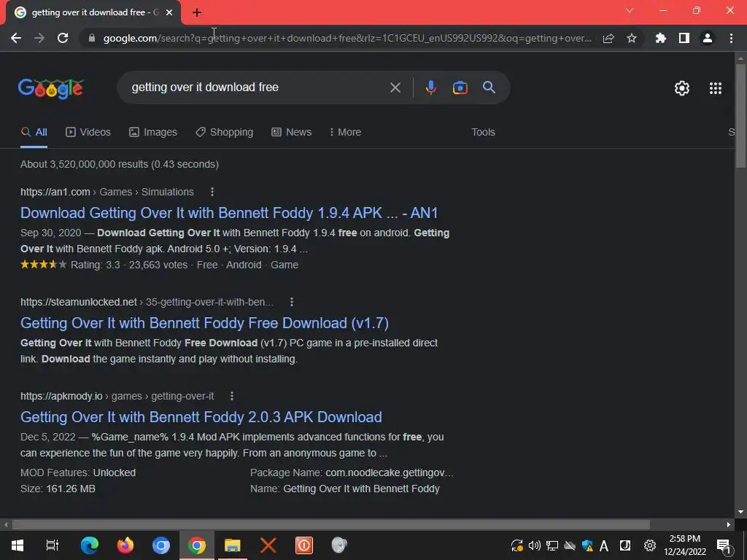
Task: Go back to the previous page
Action: 16,38
